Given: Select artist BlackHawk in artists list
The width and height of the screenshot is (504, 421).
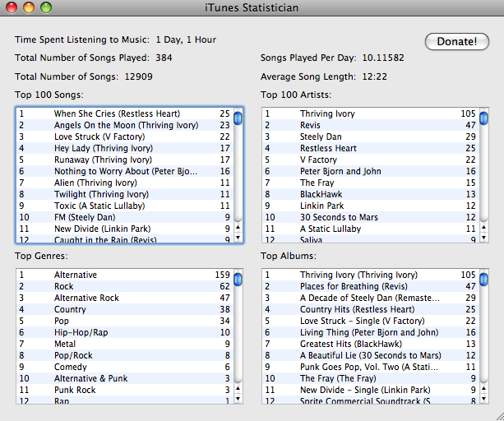Looking at the screenshot, I should pos(371,194).
